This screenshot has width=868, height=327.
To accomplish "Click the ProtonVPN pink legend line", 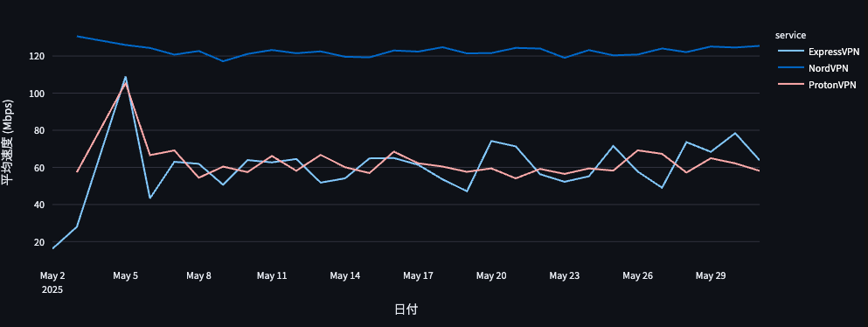I will [x=790, y=85].
